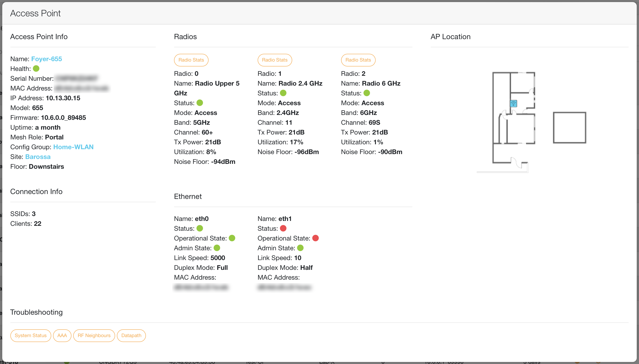Select Radio 0 channel 60+
Screen dimensions: 639x364
[x=207, y=132]
